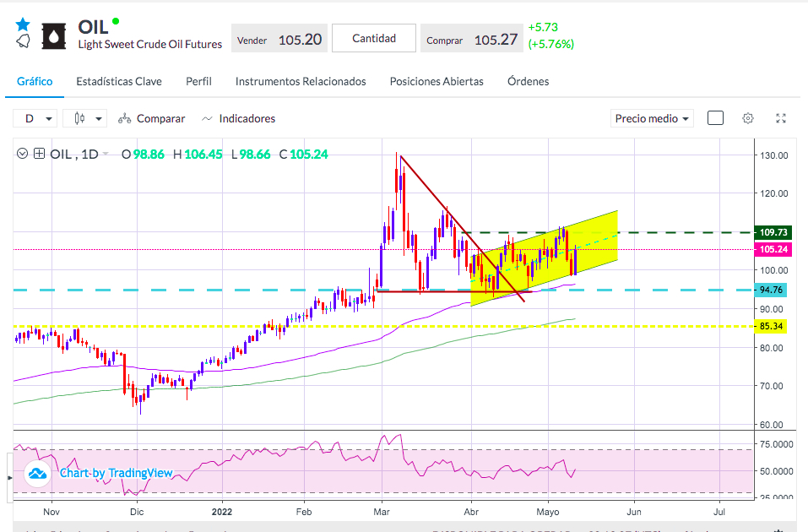This screenshot has width=808, height=532.
Task: Open the D timeframe dropdown
Action: click(x=35, y=118)
